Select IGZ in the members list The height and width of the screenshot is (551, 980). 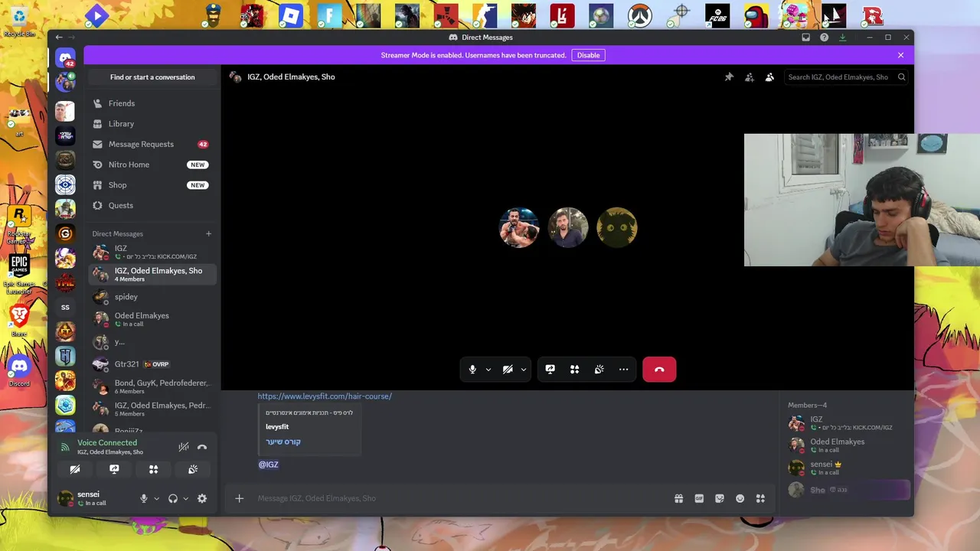[x=848, y=423]
